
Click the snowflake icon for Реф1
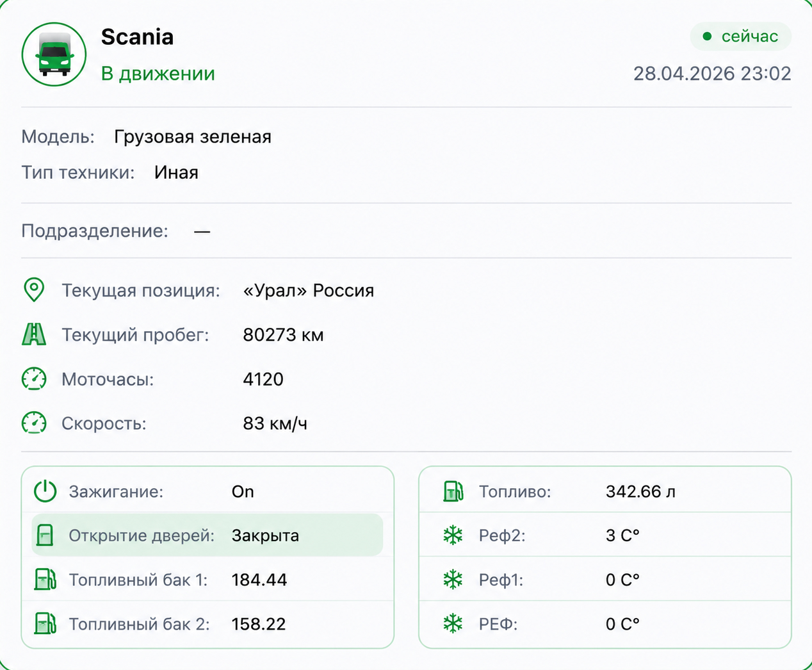coord(453,580)
